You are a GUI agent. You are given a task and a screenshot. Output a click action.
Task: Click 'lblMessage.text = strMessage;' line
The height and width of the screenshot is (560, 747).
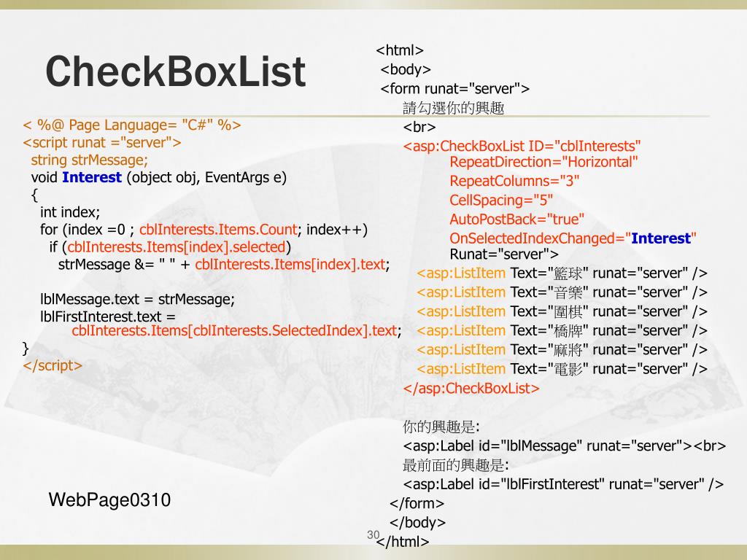tap(138, 300)
